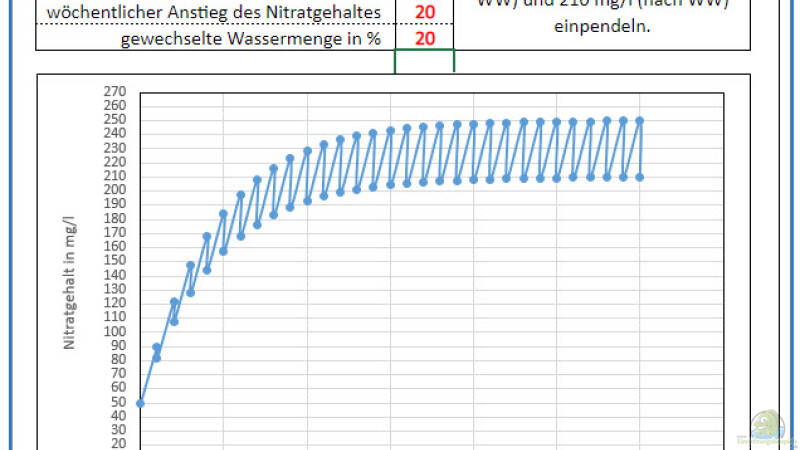Click the 250 label on the vertical axis
This screenshot has width=800, height=450.
pyautogui.click(x=113, y=119)
